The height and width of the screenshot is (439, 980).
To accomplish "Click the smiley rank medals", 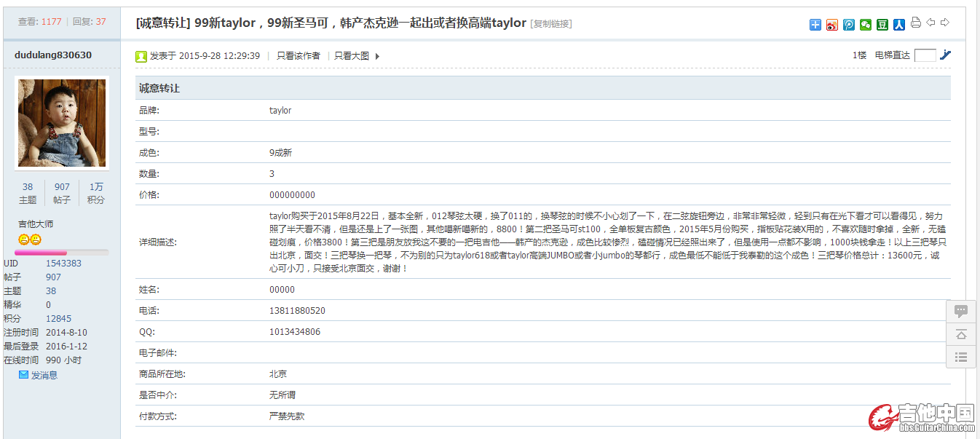I will pos(30,240).
